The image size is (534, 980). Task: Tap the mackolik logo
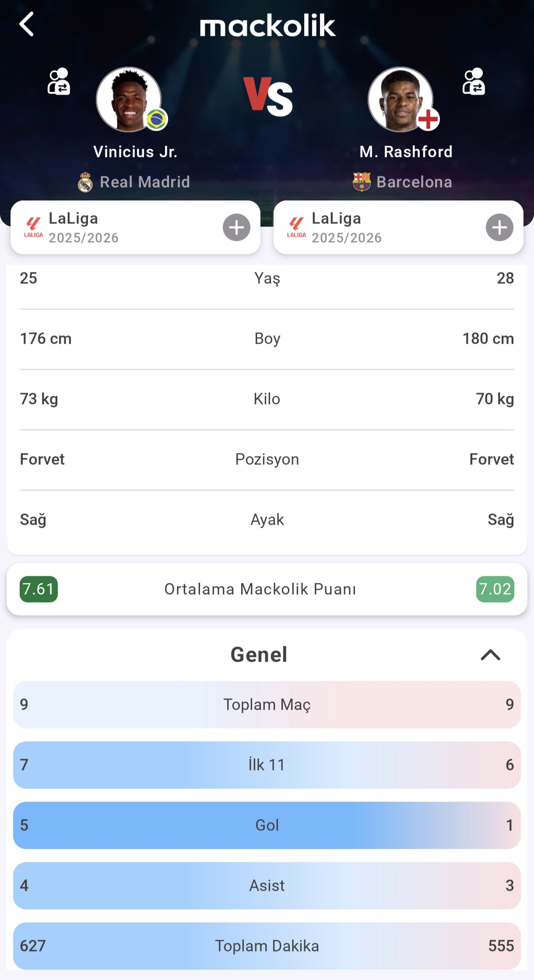267,25
